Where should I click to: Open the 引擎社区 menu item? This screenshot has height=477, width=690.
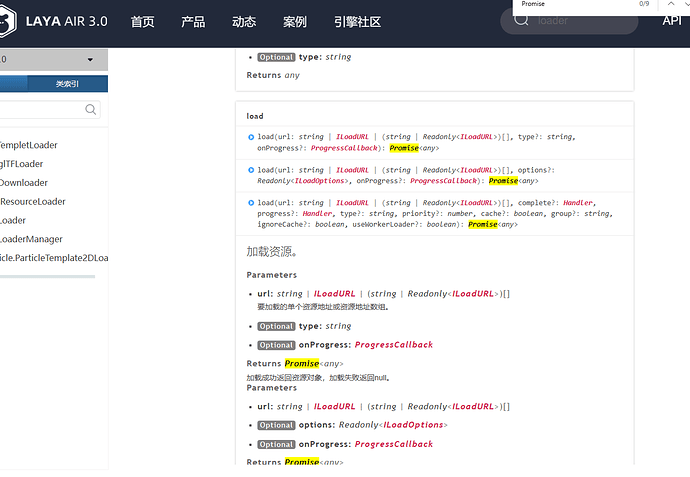357,22
